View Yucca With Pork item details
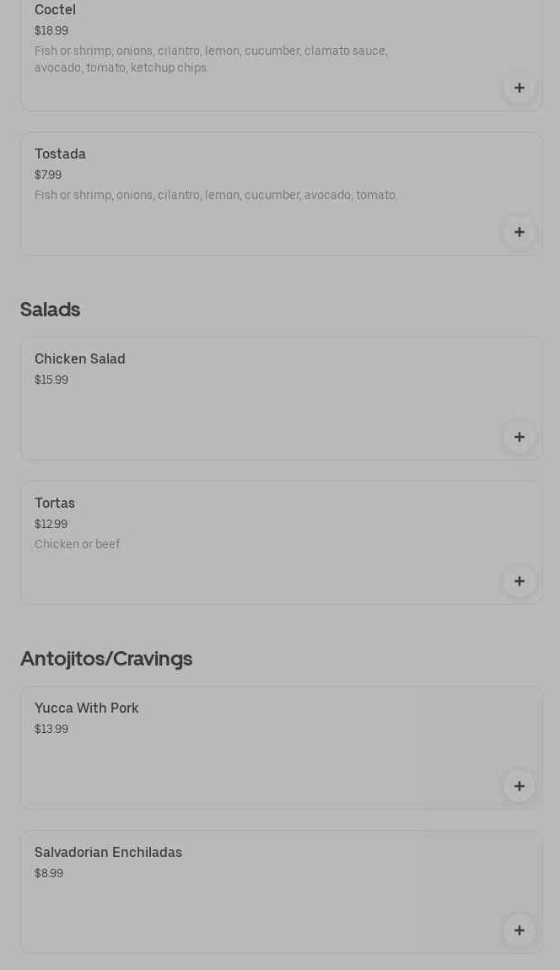 [x=87, y=709]
